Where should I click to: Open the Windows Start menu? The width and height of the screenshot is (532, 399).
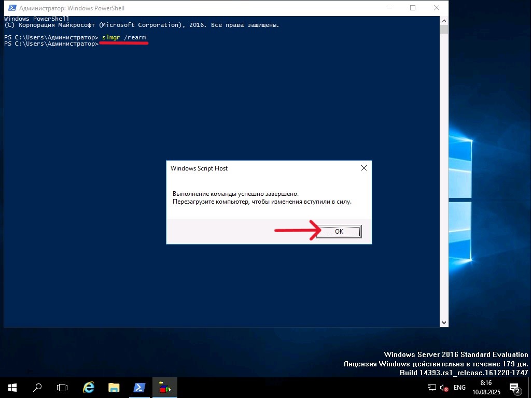tap(12, 388)
